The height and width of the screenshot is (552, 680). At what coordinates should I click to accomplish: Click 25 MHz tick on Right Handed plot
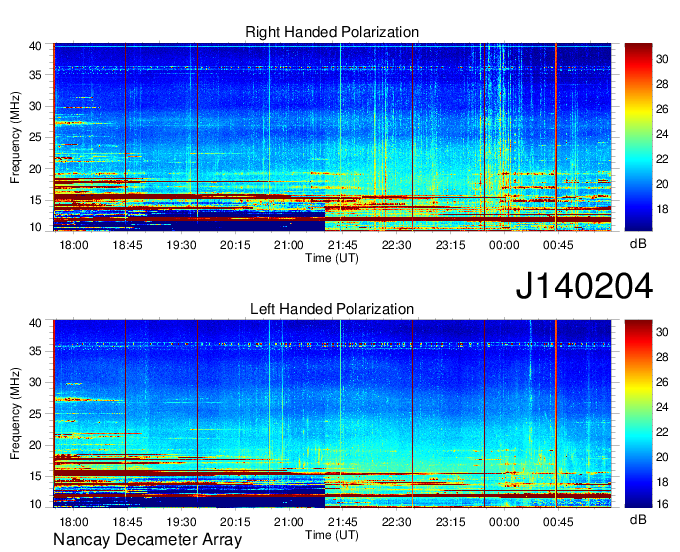[35, 137]
